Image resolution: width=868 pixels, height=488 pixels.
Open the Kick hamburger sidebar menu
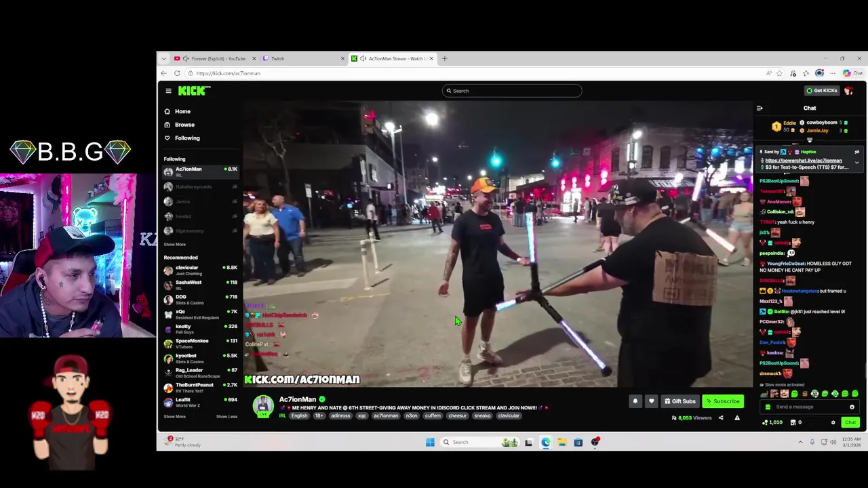coord(168,91)
